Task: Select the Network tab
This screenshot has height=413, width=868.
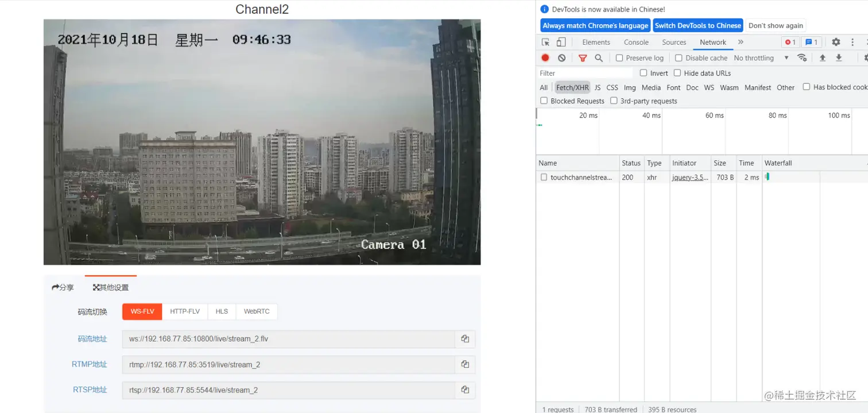Action: 713,42
